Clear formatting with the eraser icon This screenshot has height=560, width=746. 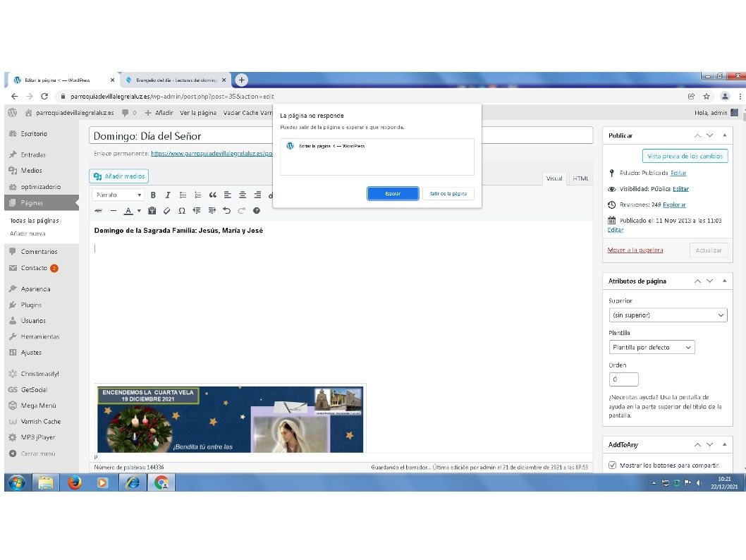[x=166, y=210]
